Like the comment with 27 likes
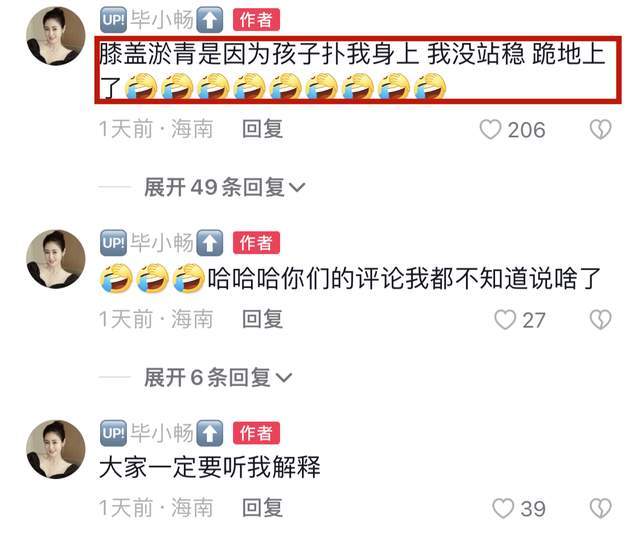Viewport: 640px width, 537px height. [505, 320]
